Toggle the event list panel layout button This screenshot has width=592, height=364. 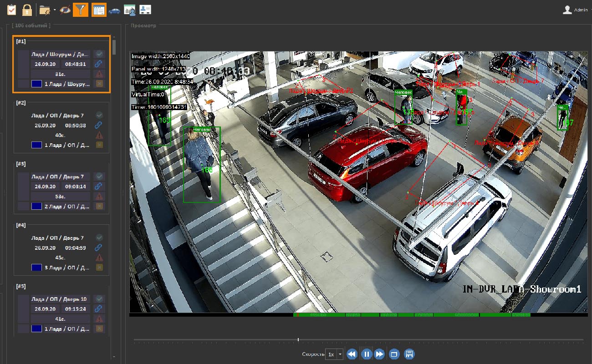pyautogui.click(x=99, y=10)
